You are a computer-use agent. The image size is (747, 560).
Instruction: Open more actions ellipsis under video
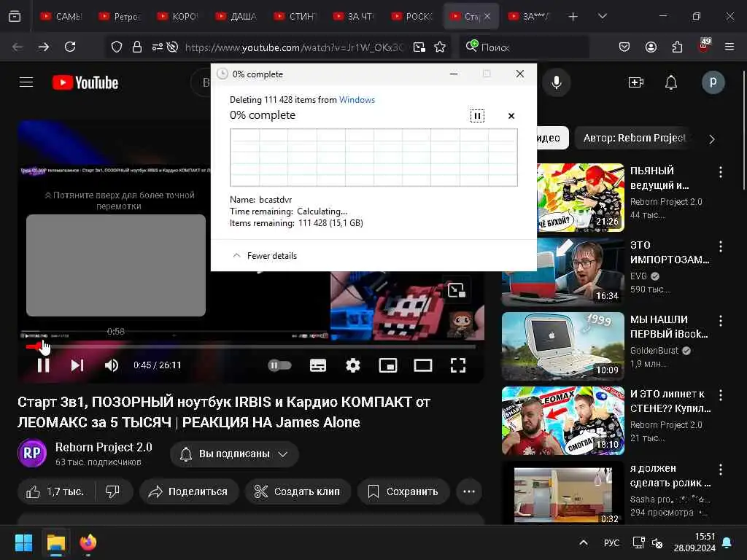(469, 491)
